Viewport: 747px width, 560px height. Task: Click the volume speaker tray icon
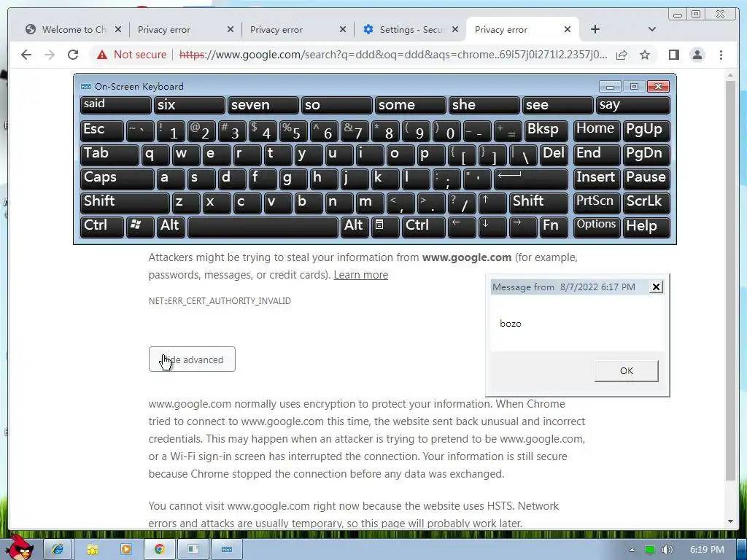667,550
